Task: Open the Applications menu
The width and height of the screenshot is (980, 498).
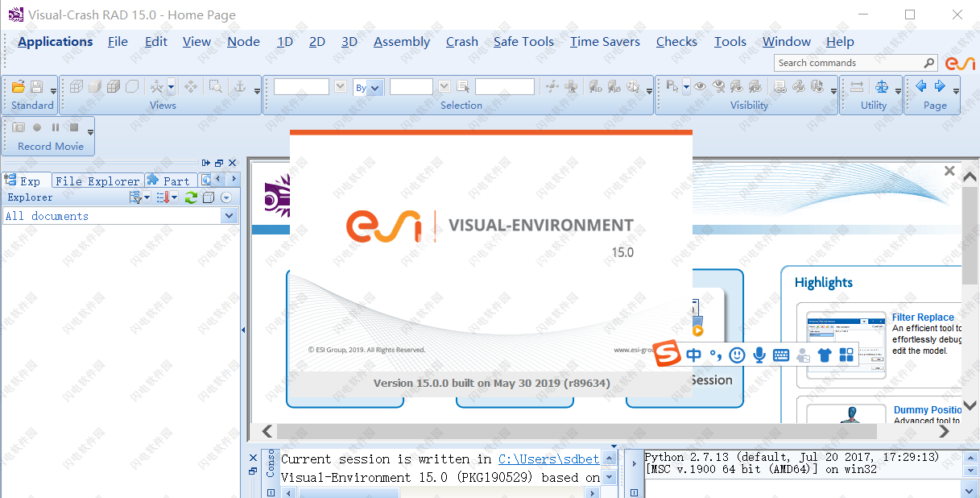Action: pos(56,42)
